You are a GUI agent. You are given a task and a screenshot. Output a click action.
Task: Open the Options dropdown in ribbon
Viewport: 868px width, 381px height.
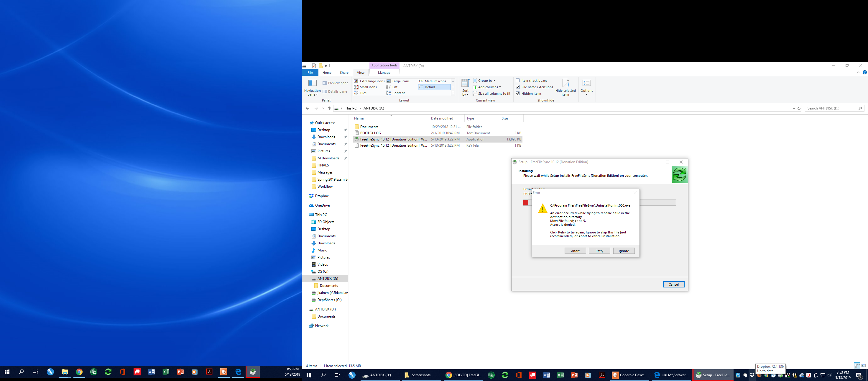[587, 88]
